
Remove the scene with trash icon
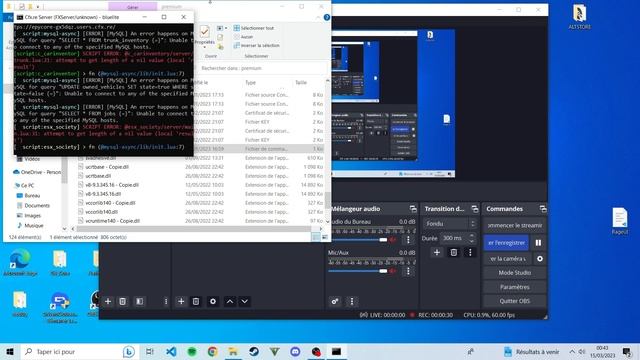tap(122, 302)
